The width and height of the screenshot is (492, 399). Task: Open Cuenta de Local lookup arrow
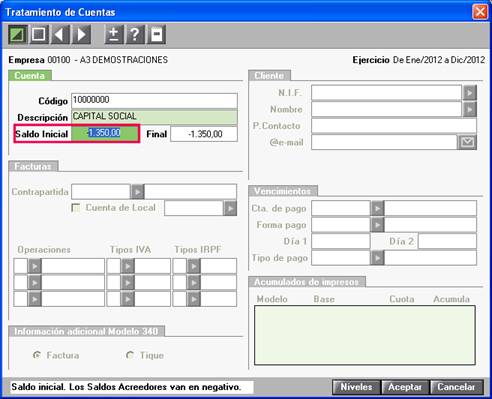[230, 208]
